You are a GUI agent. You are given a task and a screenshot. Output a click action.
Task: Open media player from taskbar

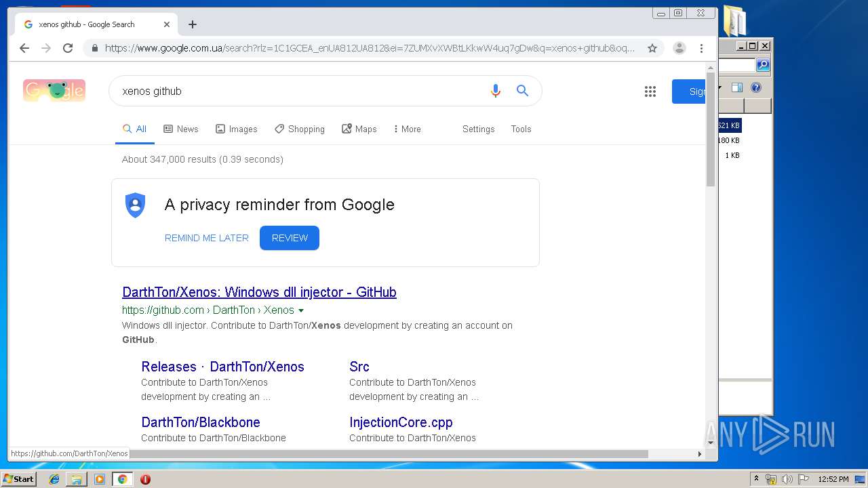tap(100, 479)
